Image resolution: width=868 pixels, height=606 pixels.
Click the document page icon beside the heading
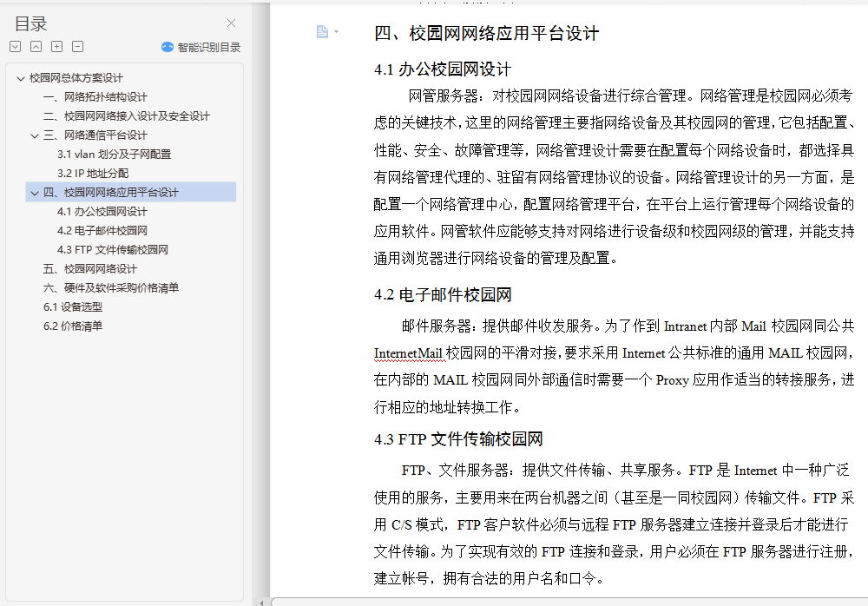(322, 31)
